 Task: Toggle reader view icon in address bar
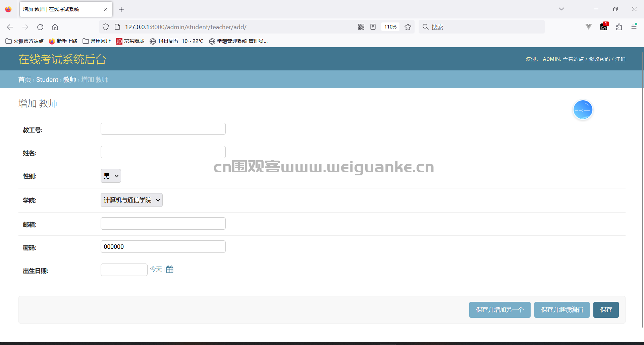click(x=373, y=27)
